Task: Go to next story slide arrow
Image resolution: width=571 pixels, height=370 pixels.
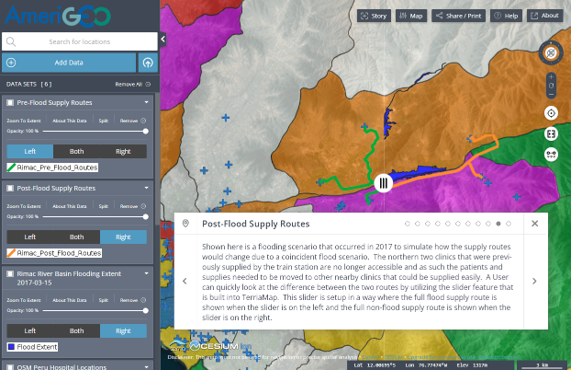Action: tap(534, 281)
